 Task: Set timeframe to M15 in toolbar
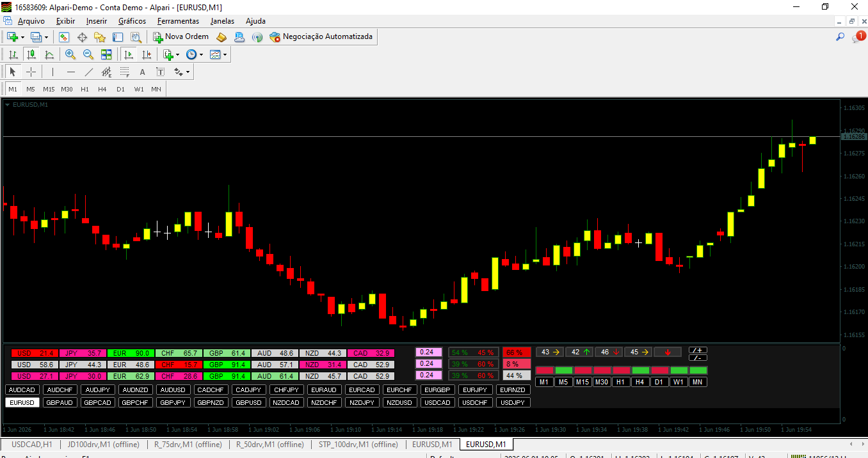pyautogui.click(x=49, y=89)
